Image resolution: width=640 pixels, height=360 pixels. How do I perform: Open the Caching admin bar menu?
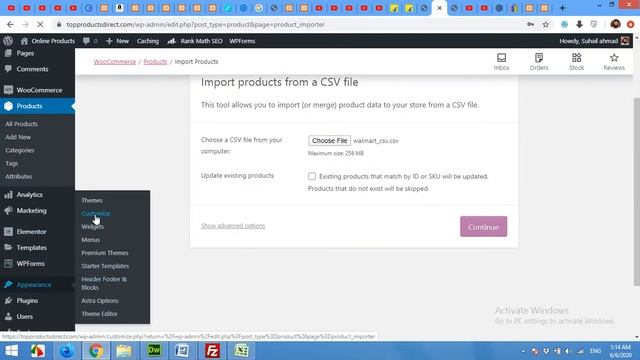coord(148,41)
